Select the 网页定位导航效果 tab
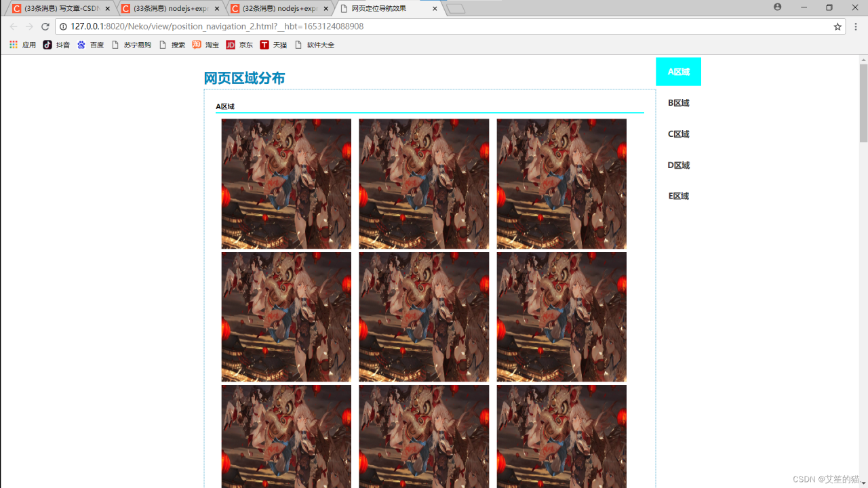This screenshot has width=868, height=488. point(388,8)
